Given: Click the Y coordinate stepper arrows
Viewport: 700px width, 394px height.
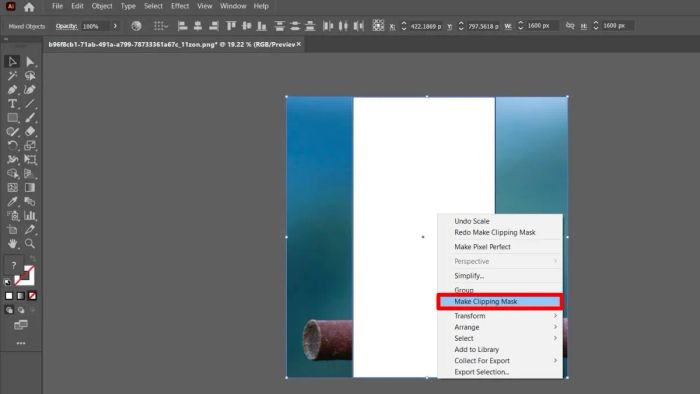Looking at the screenshot, I should coord(461,26).
